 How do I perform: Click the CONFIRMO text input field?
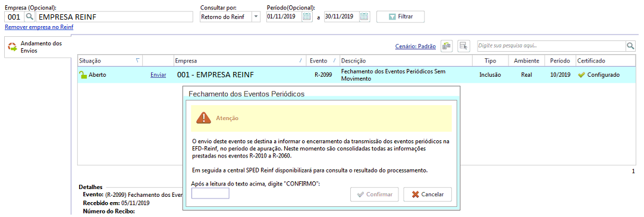[x=211, y=193]
